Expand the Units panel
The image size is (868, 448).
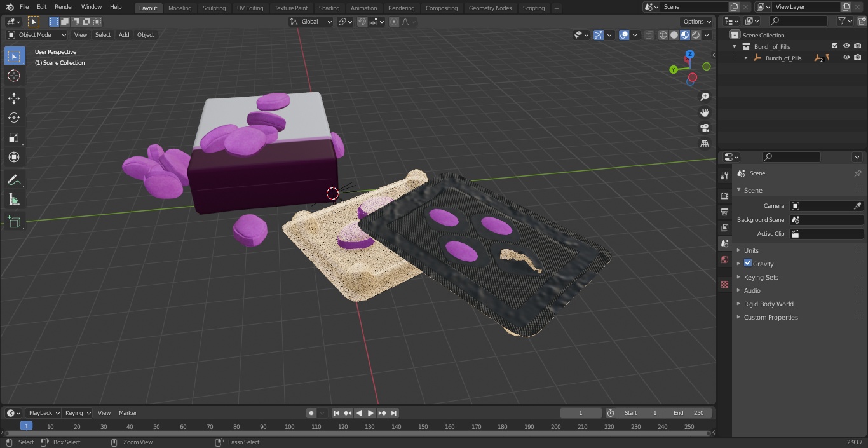[751, 250]
